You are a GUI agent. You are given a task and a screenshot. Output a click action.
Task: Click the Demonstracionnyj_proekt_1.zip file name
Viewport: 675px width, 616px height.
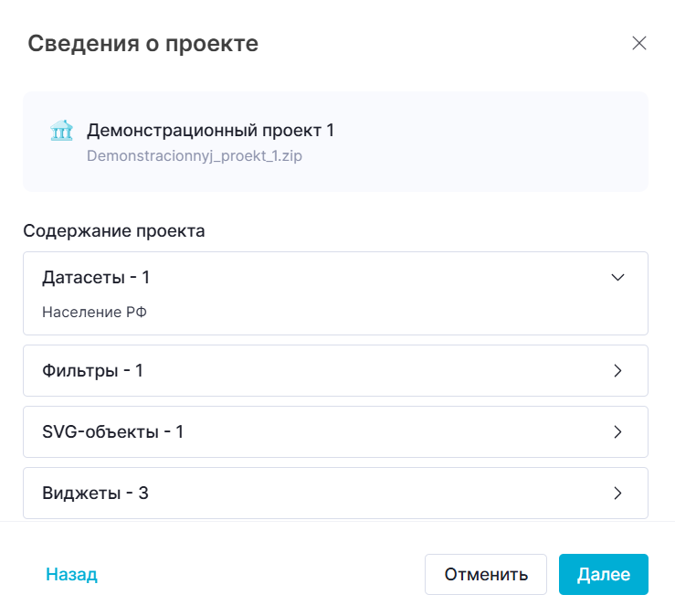(x=194, y=155)
